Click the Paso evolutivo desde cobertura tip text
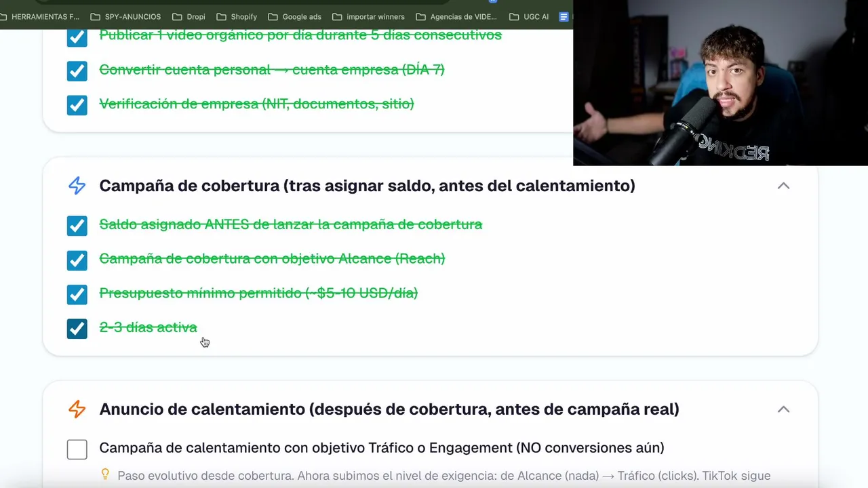Screen dimensions: 868x488 pos(443,476)
